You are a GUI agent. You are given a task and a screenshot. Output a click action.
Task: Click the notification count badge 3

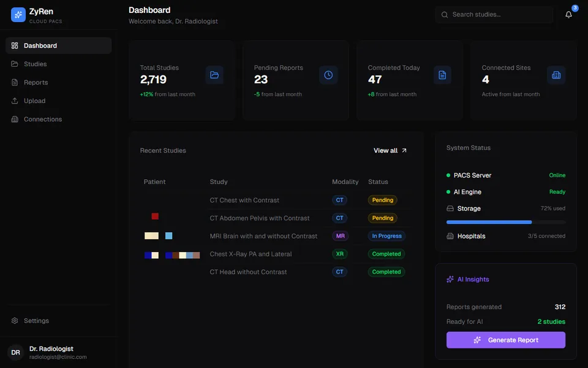(x=575, y=8)
